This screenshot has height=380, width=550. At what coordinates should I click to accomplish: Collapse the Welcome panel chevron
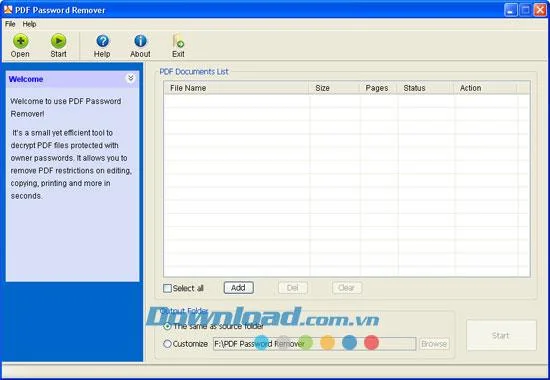coord(130,78)
